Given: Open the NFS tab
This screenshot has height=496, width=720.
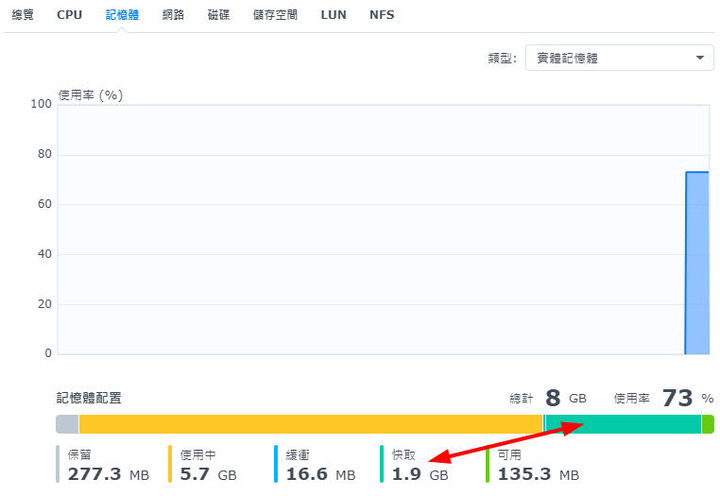Looking at the screenshot, I should coord(382,15).
